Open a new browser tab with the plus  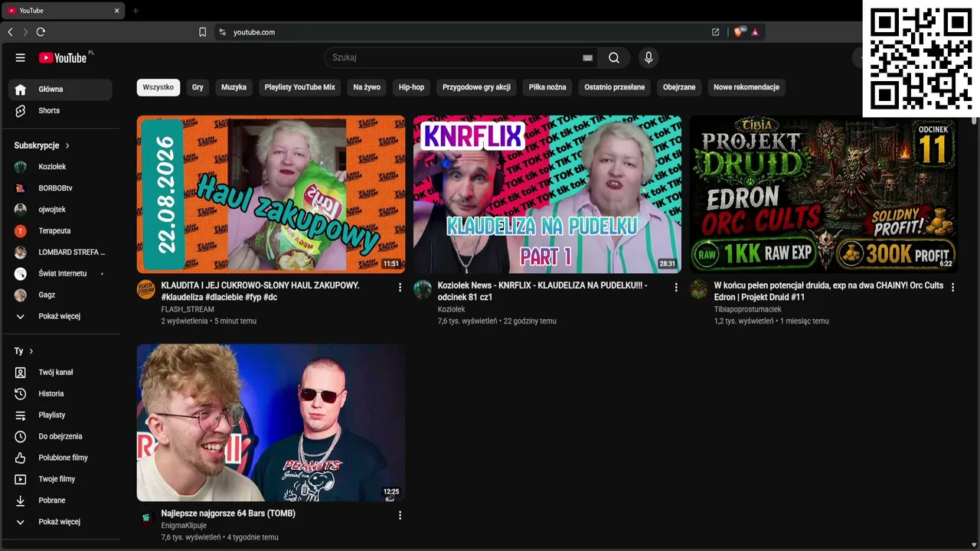pyautogui.click(x=136, y=11)
